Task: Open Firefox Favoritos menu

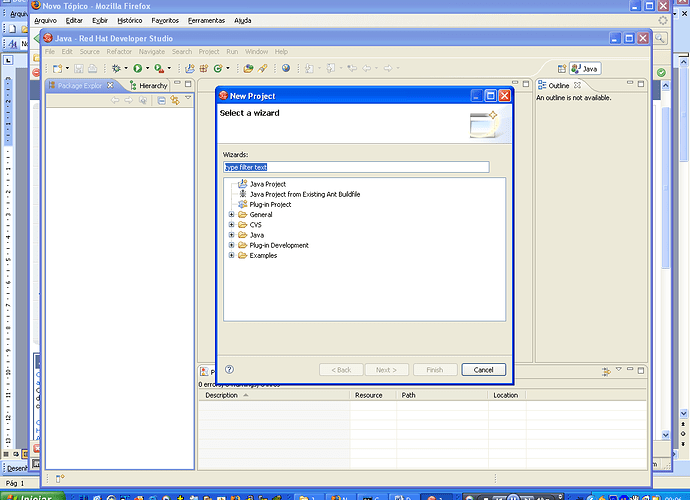Action: (x=165, y=21)
